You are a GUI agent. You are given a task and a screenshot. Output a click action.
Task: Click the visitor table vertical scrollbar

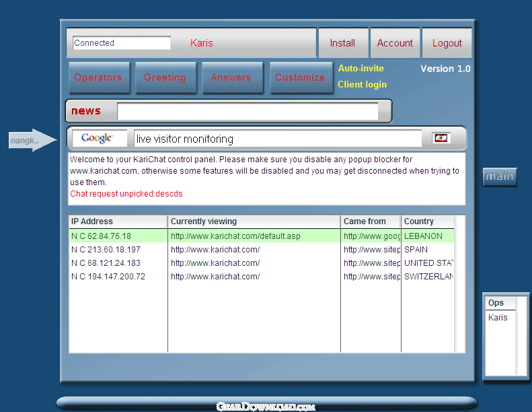(x=460, y=284)
